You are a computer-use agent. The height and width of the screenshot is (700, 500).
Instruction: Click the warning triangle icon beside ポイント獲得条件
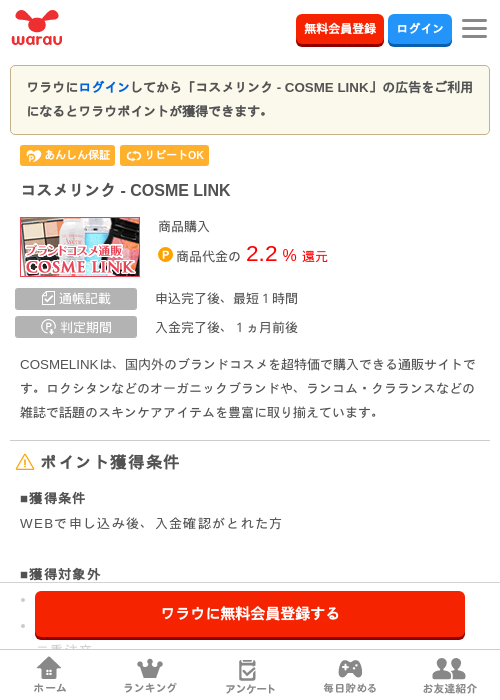point(25,462)
